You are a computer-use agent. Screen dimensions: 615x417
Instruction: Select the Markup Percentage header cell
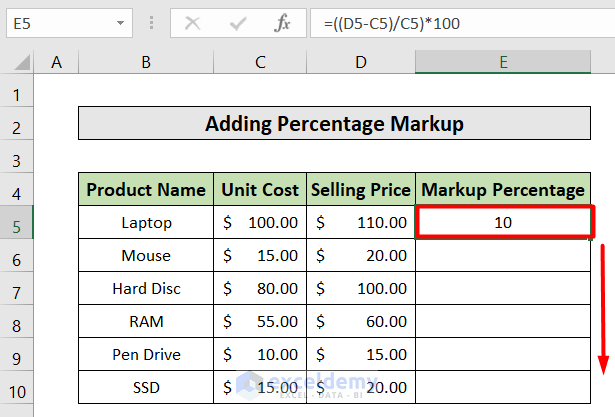[504, 189]
